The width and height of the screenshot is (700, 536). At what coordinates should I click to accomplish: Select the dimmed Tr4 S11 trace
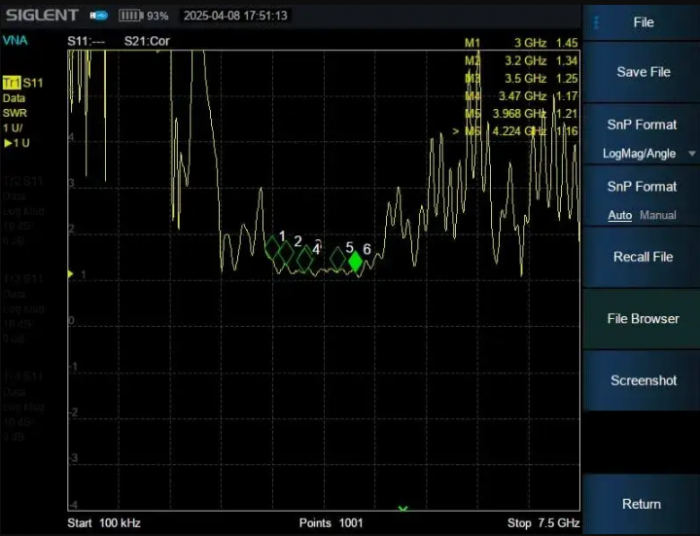coord(23,377)
